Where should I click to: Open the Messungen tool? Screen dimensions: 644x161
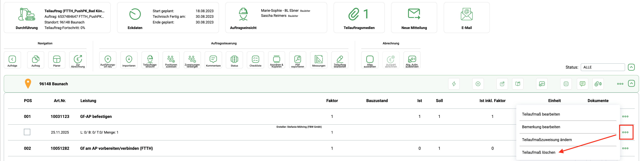(x=319, y=60)
